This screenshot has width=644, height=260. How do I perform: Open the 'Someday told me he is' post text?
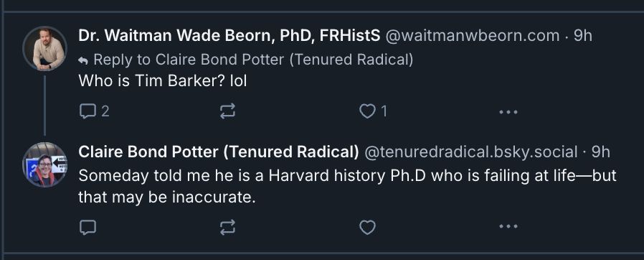coord(348,186)
